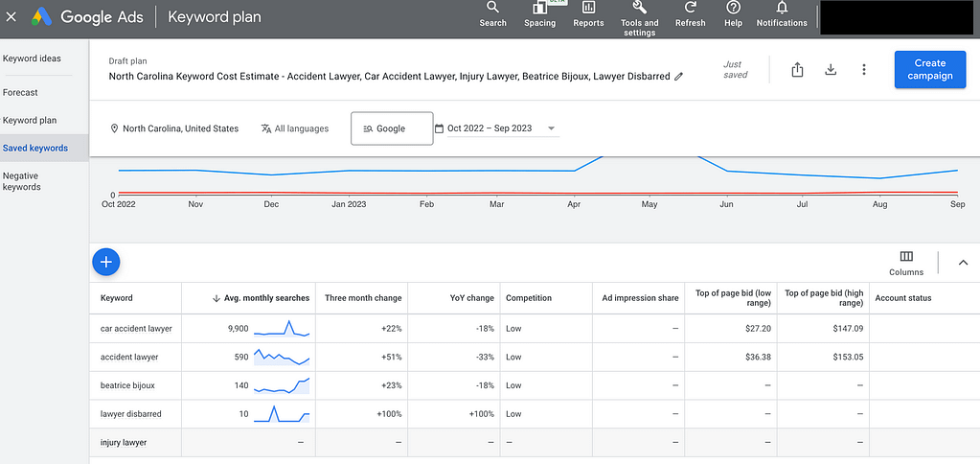Select the 'beatrice bijoux' keyword
980x464 pixels.
[x=127, y=385]
